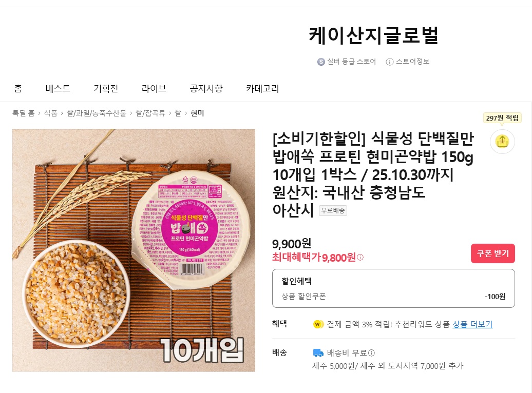Click the 톡딜 홈 breadcrumb

[24, 113]
